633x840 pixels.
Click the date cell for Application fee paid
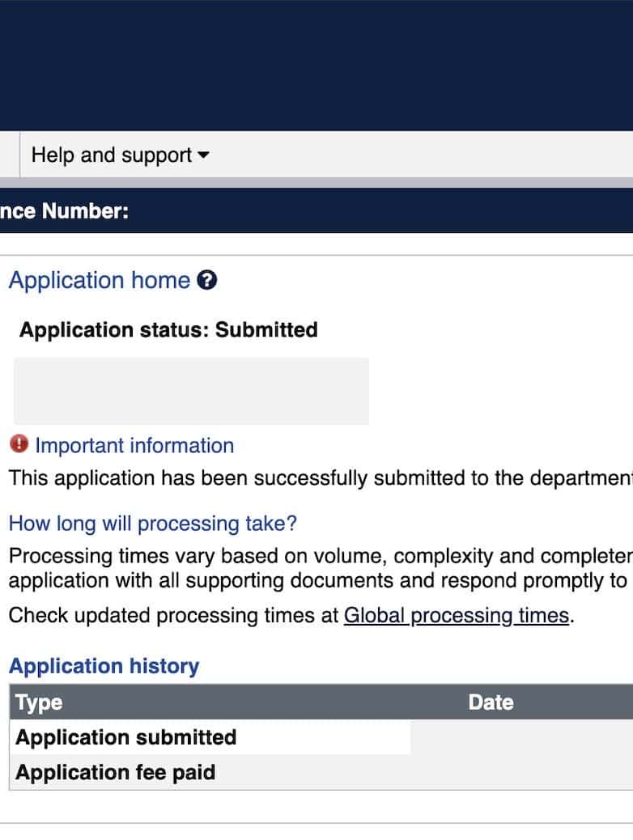(521, 773)
